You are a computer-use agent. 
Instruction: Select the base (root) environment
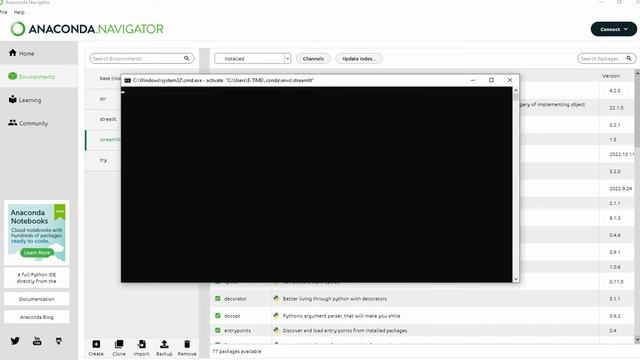(x=110, y=78)
